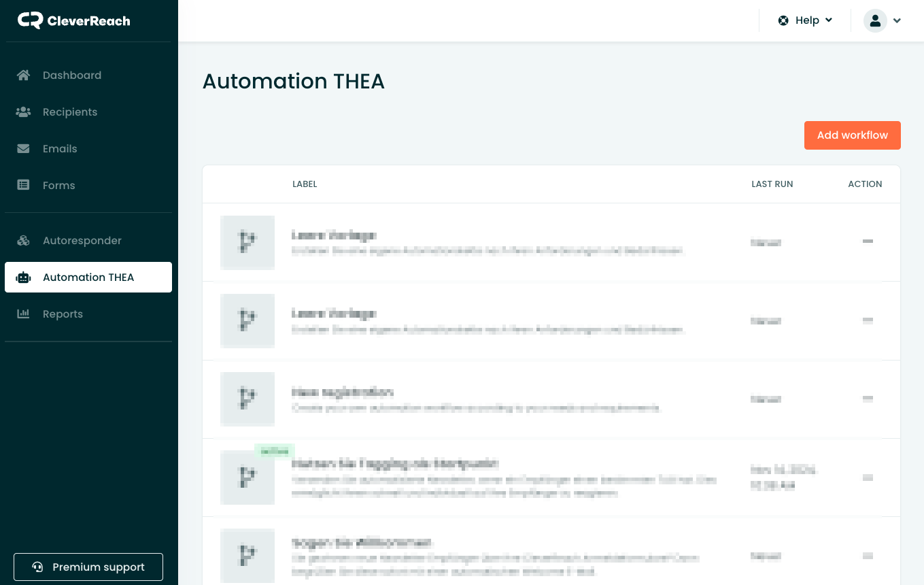
Task: Click the user profile avatar icon
Action: click(x=875, y=20)
